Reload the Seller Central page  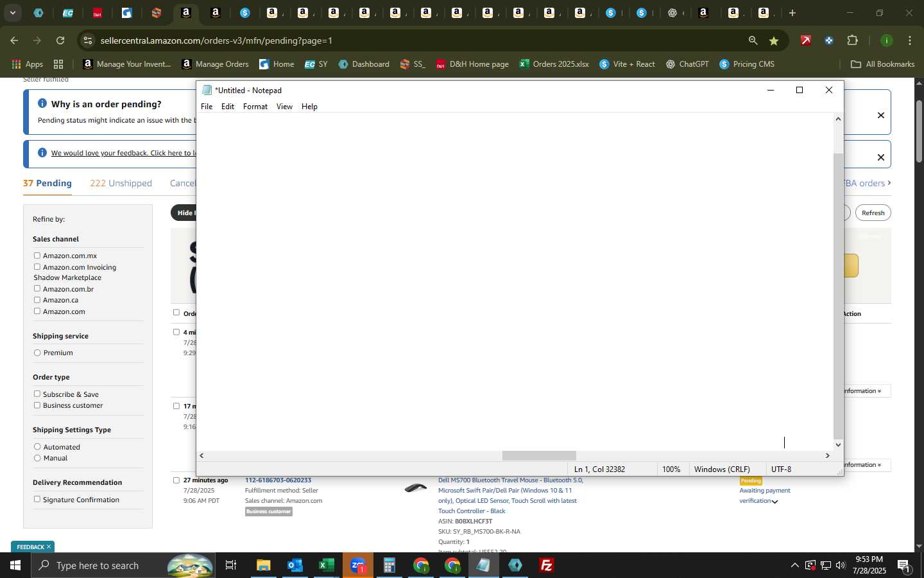coord(60,40)
